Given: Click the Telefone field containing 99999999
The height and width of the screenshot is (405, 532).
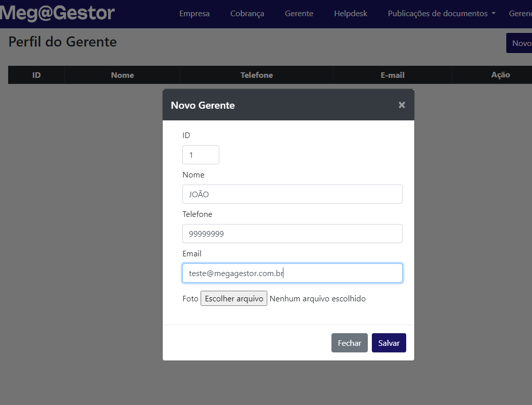Looking at the screenshot, I should pyautogui.click(x=292, y=234).
